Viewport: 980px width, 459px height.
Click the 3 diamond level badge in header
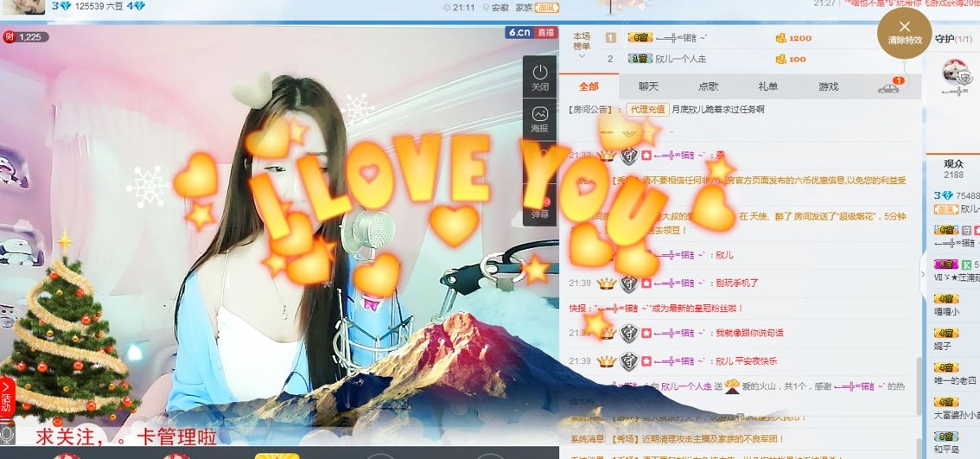(x=60, y=6)
